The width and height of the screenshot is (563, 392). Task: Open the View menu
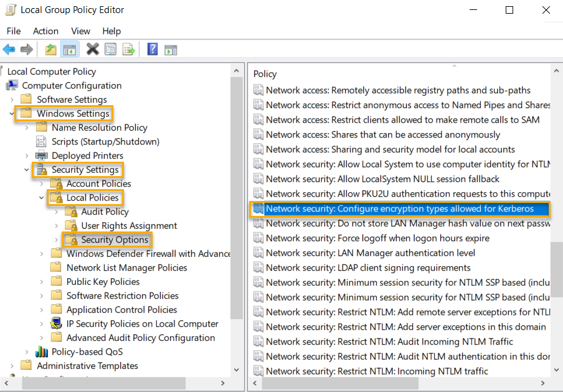click(x=80, y=30)
